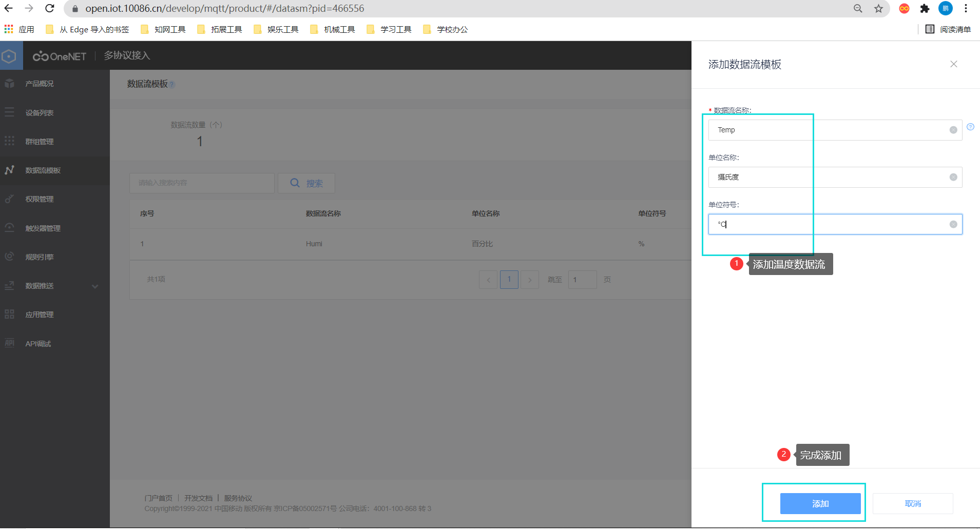Open the 娱乐工具 bookmark folder
The width and height of the screenshot is (980, 529).
point(276,29)
